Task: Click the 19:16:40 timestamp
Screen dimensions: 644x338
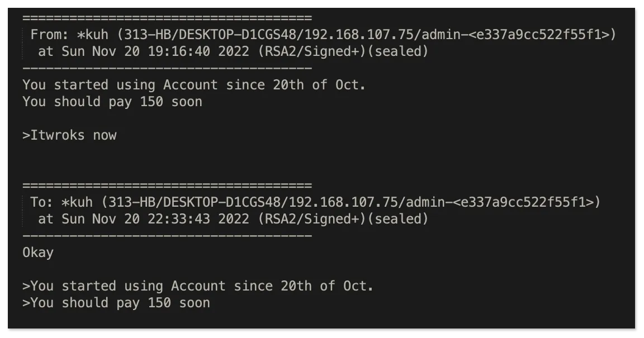Action: click(178, 51)
